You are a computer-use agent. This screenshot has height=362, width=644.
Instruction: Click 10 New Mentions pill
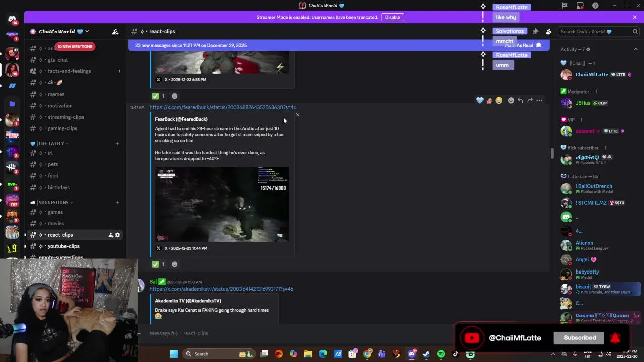[75, 46]
